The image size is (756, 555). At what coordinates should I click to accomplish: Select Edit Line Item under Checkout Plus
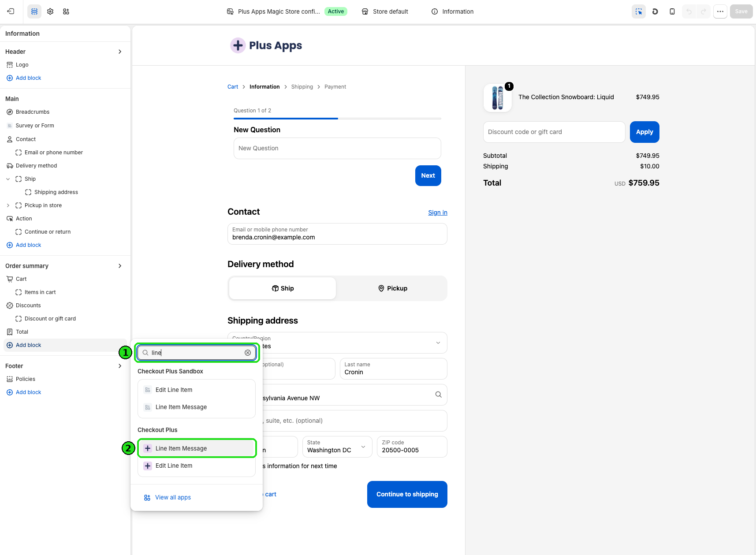[197, 466]
